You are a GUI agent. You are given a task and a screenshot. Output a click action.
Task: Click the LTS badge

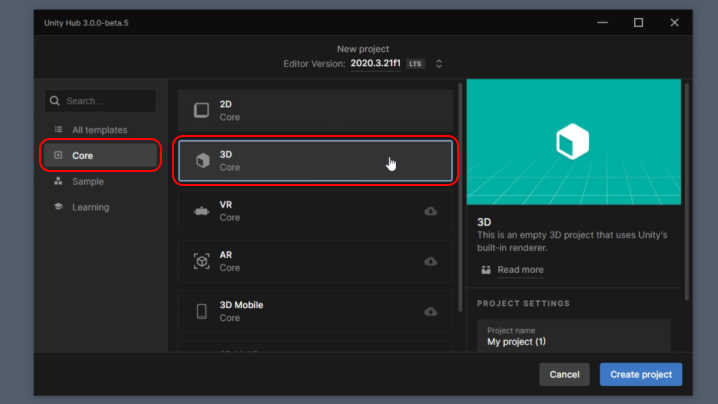[x=415, y=64]
